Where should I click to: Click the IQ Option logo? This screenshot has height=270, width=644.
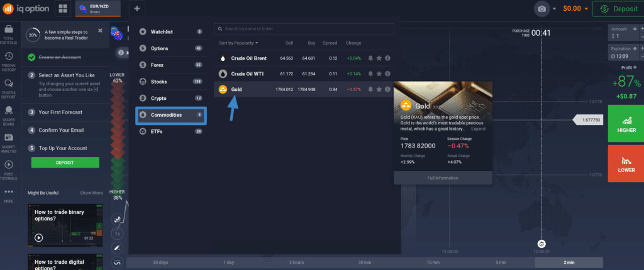(25, 8)
